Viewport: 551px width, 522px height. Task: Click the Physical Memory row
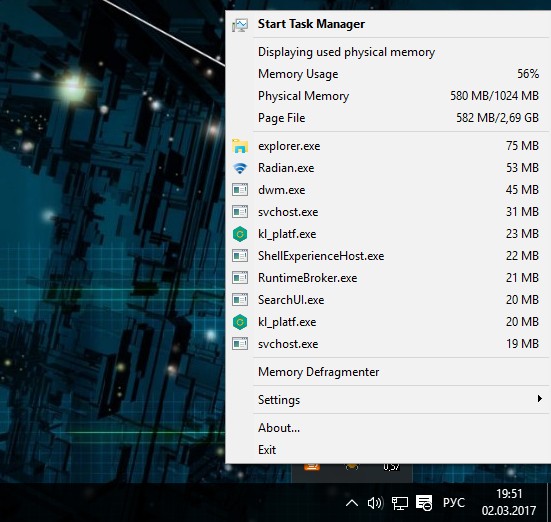pyautogui.click(x=388, y=96)
